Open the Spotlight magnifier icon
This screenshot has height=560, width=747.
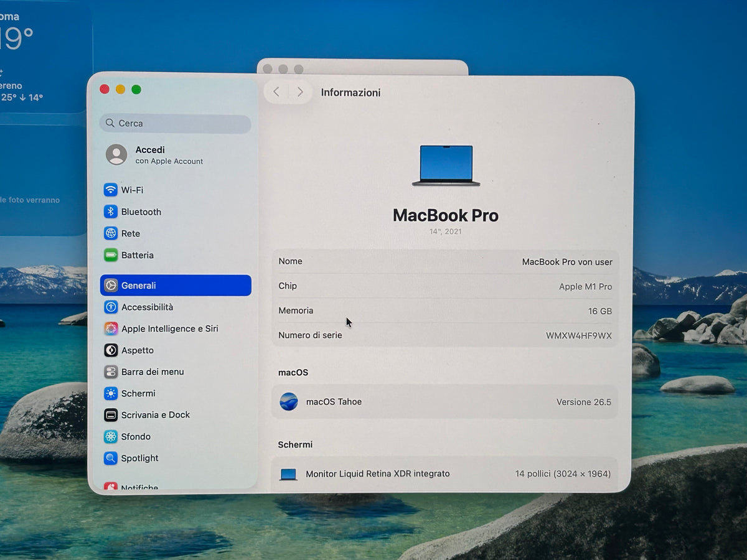point(111,458)
